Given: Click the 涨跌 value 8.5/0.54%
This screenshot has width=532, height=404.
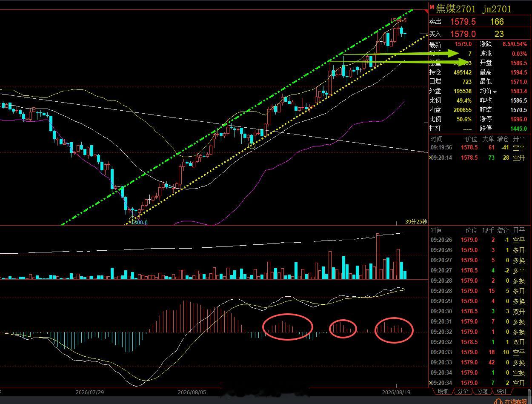Looking at the screenshot, I should tap(515, 44).
